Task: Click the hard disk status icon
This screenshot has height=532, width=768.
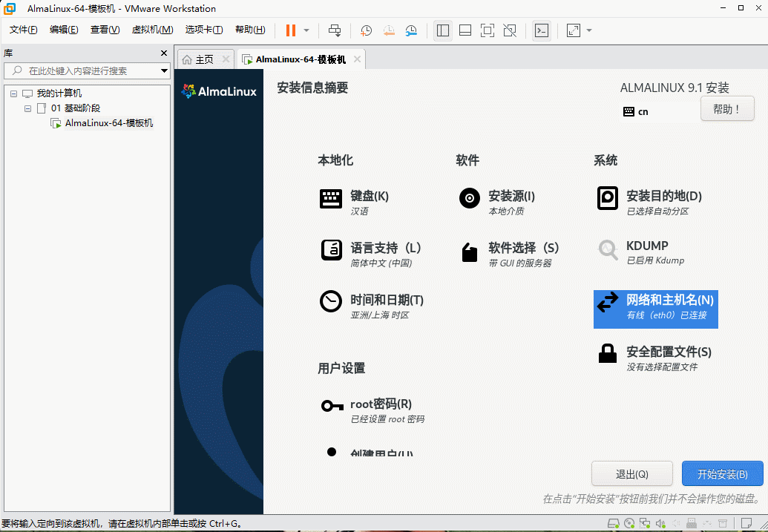Action: (x=612, y=522)
